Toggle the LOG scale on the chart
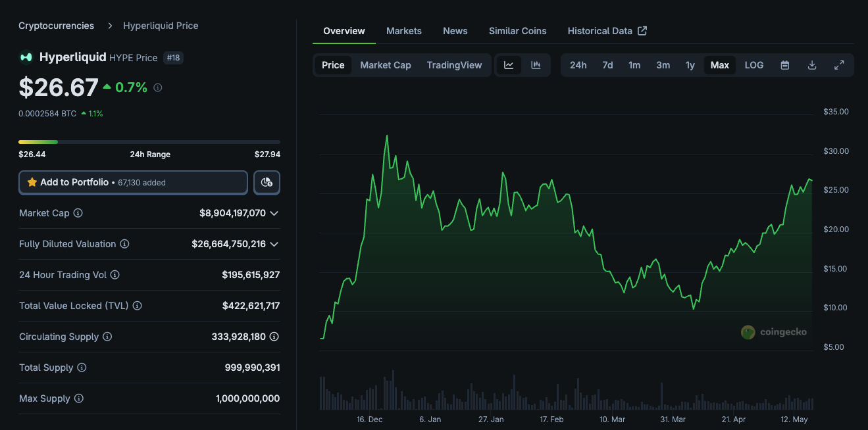Image resolution: width=868 pixels, height=430 pixels. point(754,65)
